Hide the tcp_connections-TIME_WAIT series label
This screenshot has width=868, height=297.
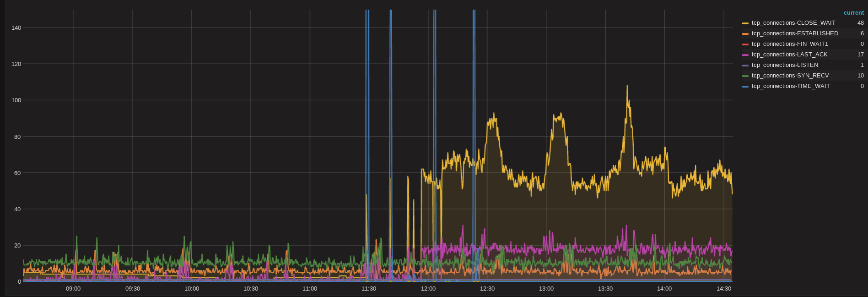(x=791, y=86)
